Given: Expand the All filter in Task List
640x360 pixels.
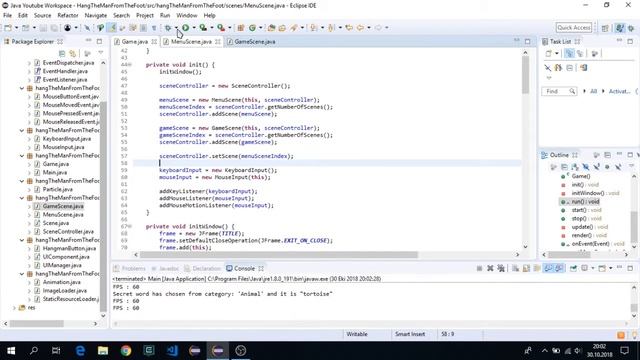Looking at the screenshot, I should 584,91.
